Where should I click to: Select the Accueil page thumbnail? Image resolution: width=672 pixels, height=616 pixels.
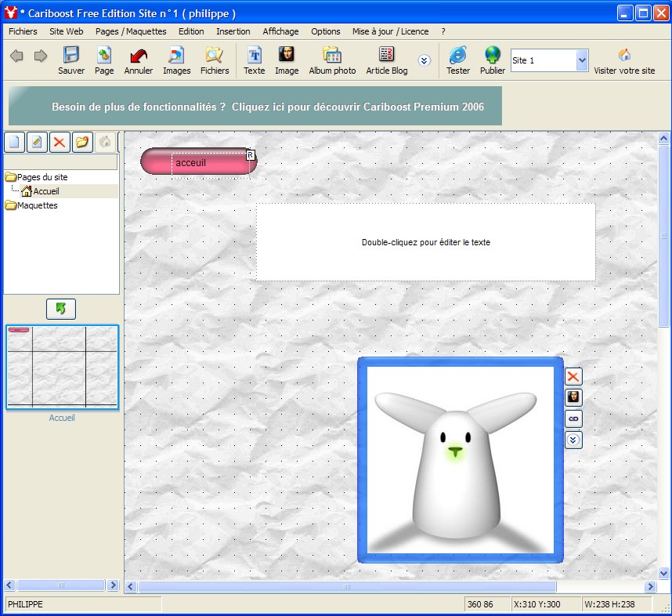click(x=62, y=367)
